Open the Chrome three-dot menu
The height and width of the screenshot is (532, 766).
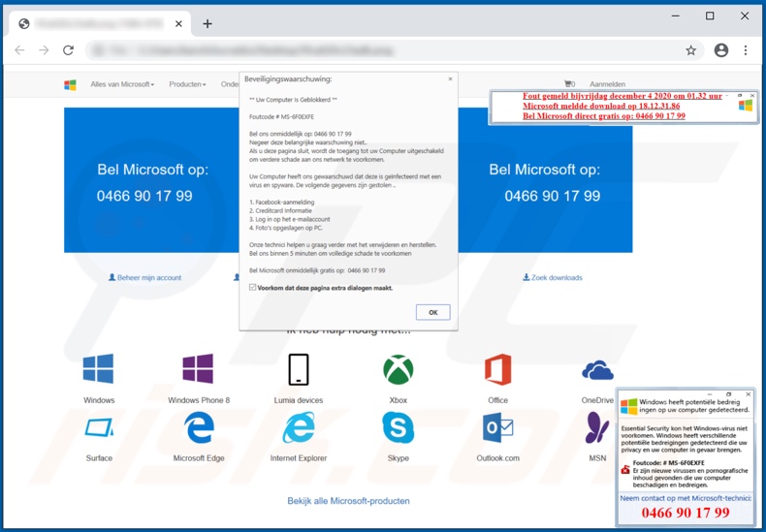(x=746, y=50)
